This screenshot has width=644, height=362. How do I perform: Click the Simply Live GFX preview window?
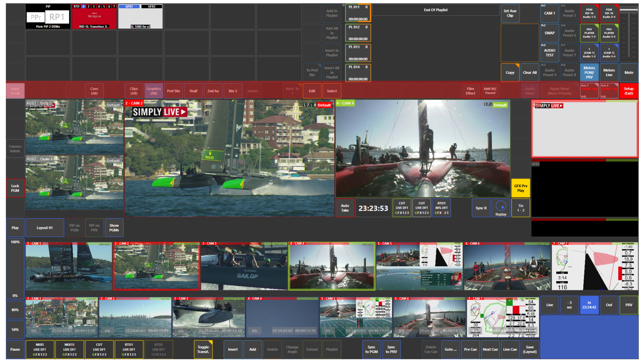point(584,129)
